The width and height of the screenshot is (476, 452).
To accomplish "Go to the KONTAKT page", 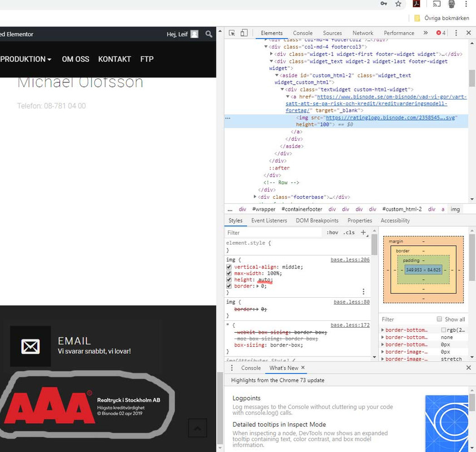I will click(x=114, y=59).
